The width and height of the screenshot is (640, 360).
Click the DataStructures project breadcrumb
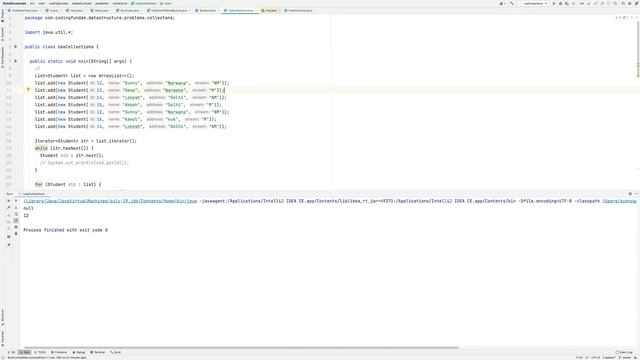coord(14,3)
